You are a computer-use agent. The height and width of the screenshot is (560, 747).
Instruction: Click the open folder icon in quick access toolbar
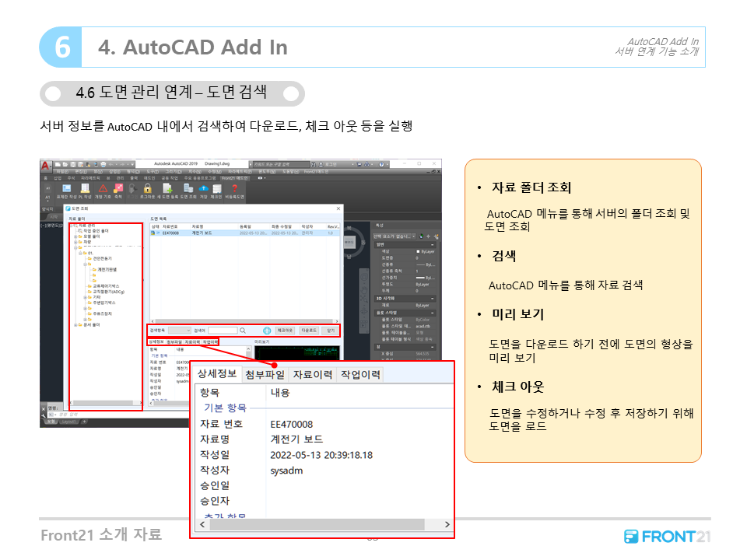(65, 164)
